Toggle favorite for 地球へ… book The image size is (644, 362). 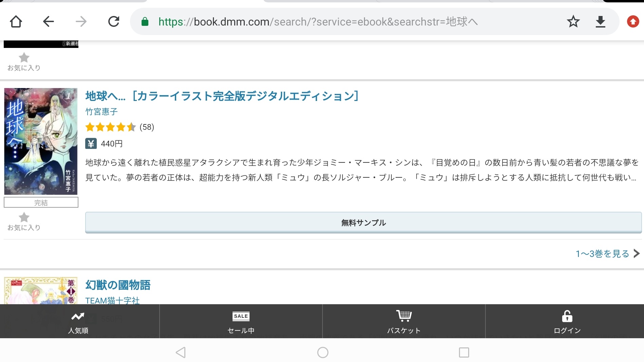pos(24,221)
